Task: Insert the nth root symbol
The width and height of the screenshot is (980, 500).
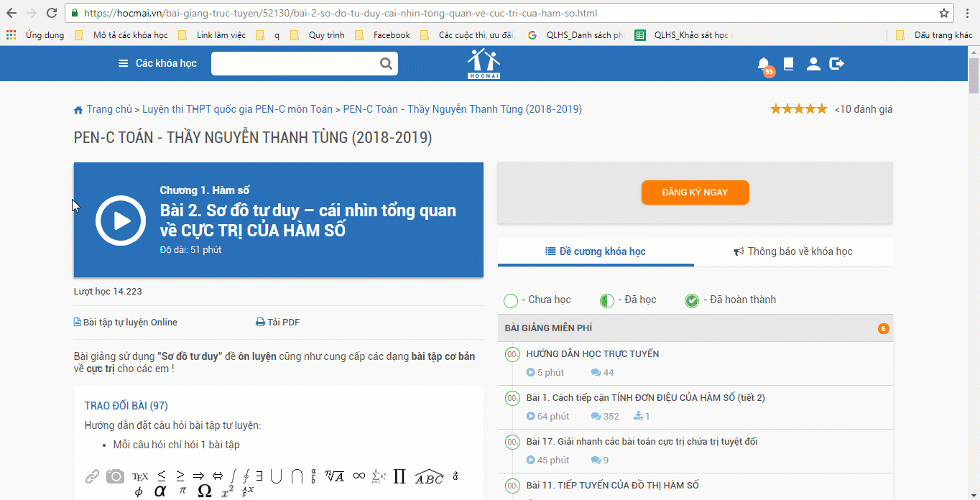Action: coord(335,476)
